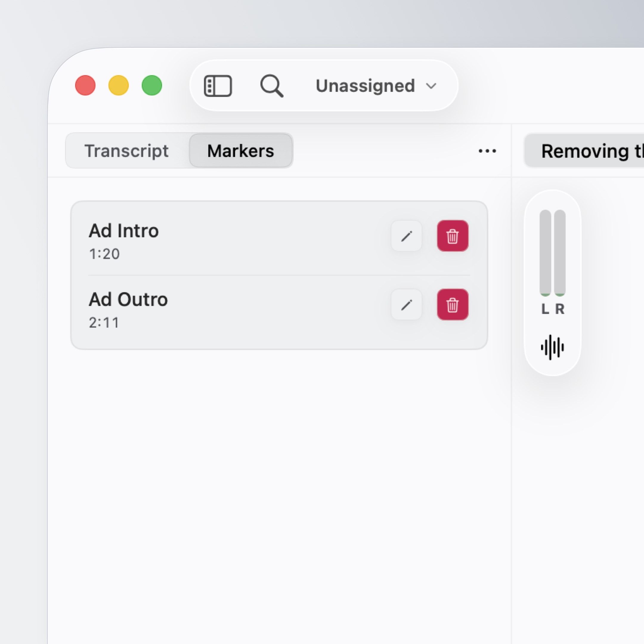Open the three-dot more options menu
This screenshot has height=644, width=644.
pyautogui.click(x=487, y=151)
